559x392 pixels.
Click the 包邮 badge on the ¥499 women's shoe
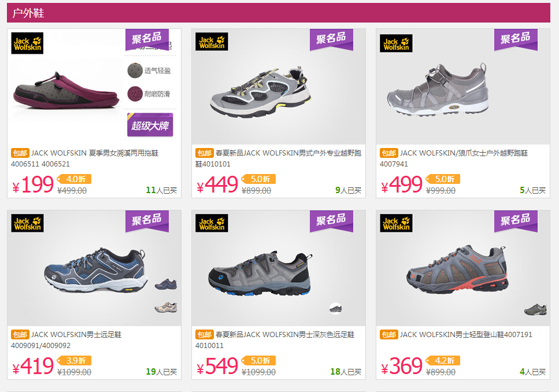coord(388,153)
